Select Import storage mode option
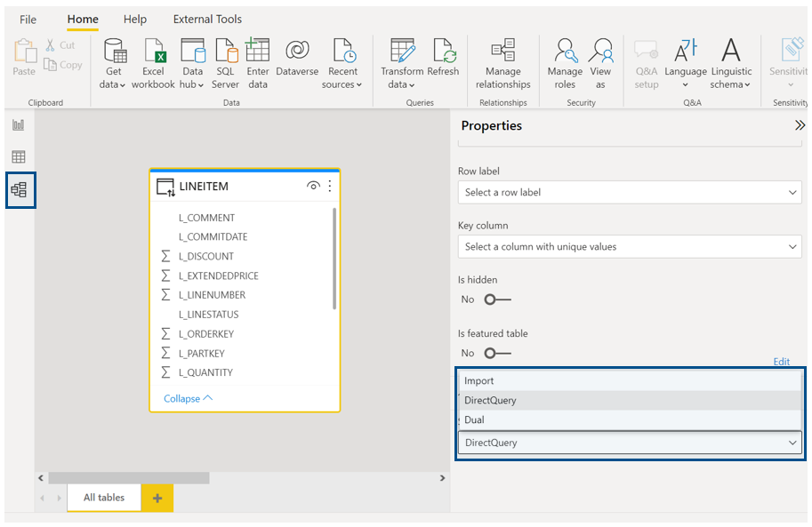The height and width of the screenshot is (527, 812). [630, 380]
